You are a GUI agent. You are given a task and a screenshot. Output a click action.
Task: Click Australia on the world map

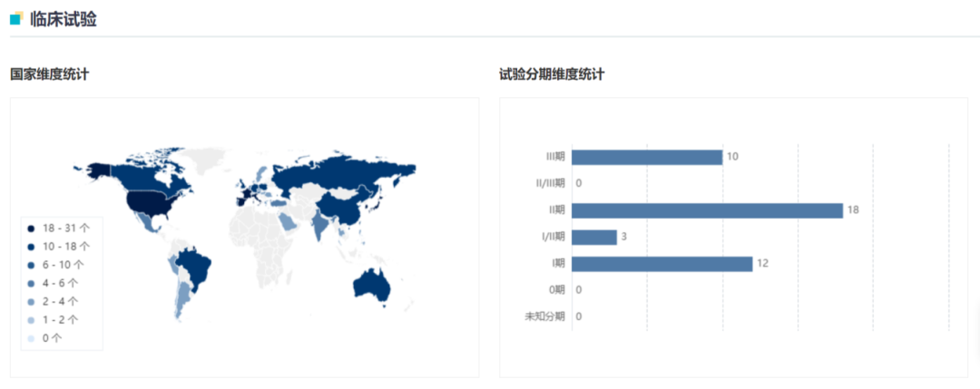[372, 285]
